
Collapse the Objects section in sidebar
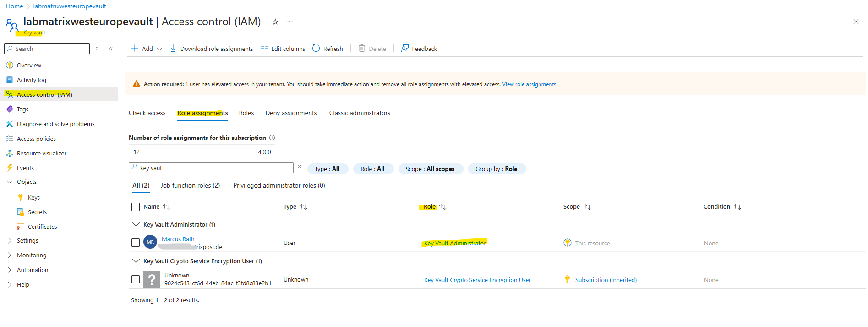pyautogui.click(x=10, y=182)
